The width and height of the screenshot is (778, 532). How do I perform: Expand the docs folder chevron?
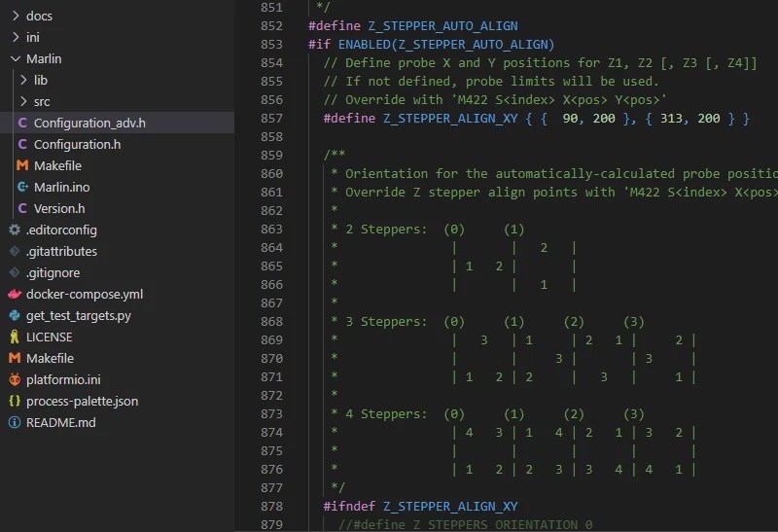point(16,16)
